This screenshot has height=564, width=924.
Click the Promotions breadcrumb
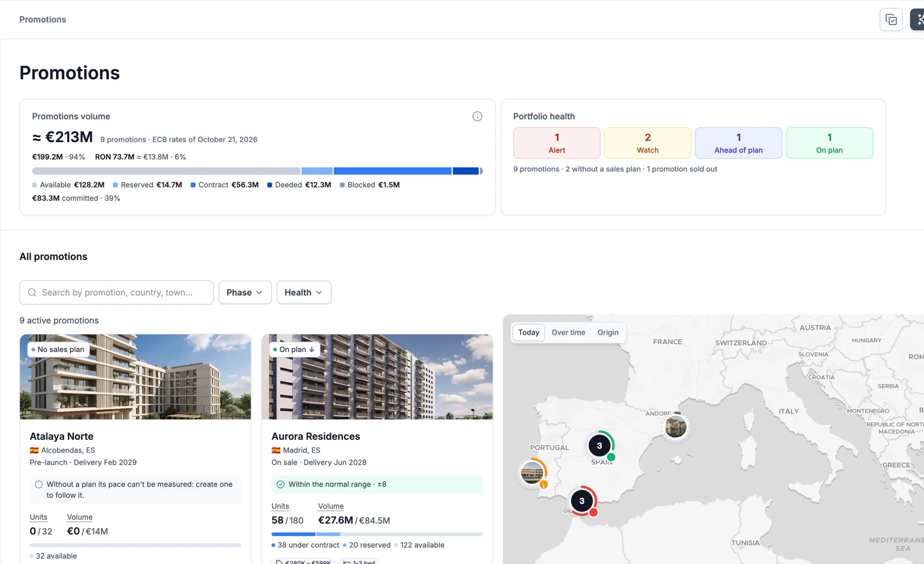[x=43, y=19]
